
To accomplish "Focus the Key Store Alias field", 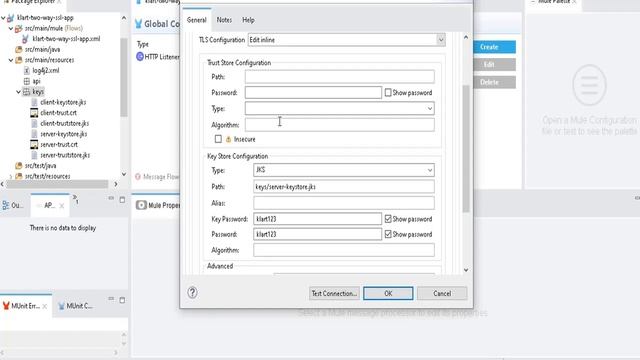I will coord(344,203).
